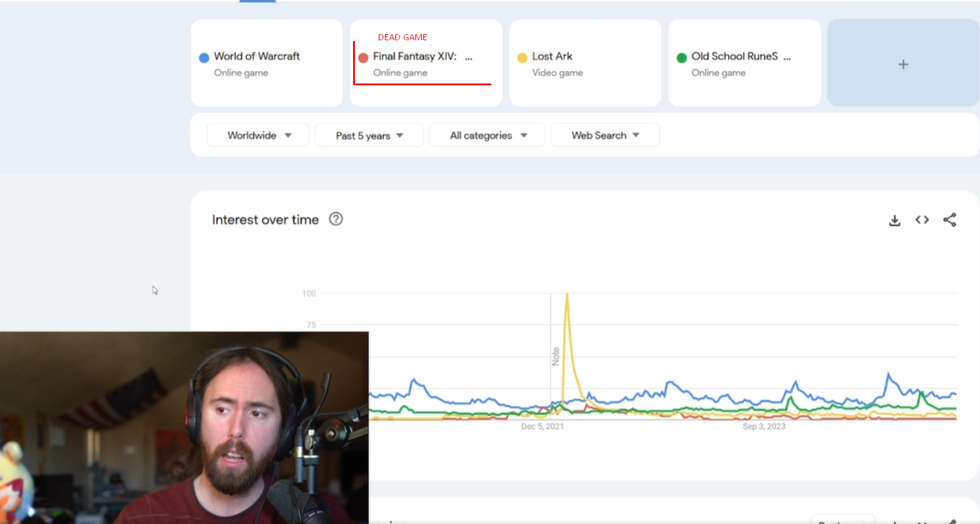Click Video game under Lost Ark
Screen dimensions: 980x524
557,73
